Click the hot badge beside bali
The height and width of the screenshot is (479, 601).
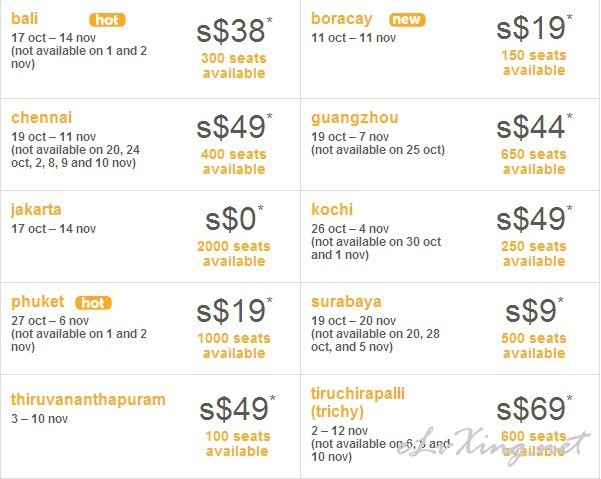click(x=107, y=20)
